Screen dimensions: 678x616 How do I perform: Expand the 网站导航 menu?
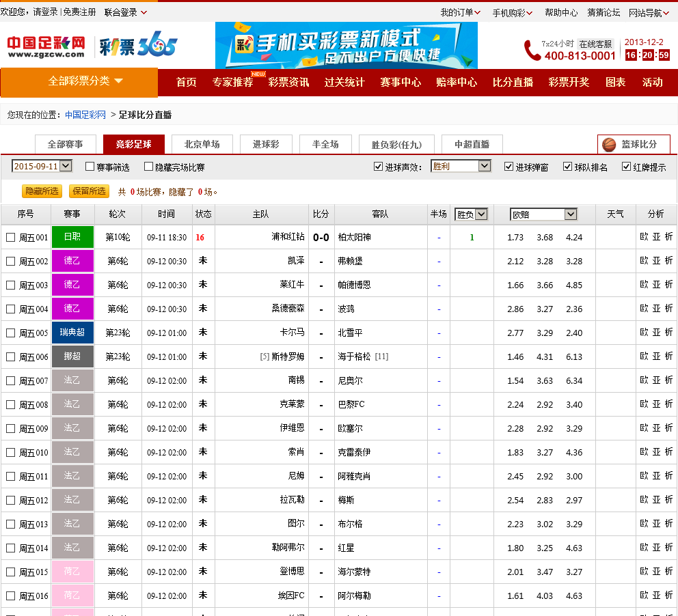[x=649, y=12]
